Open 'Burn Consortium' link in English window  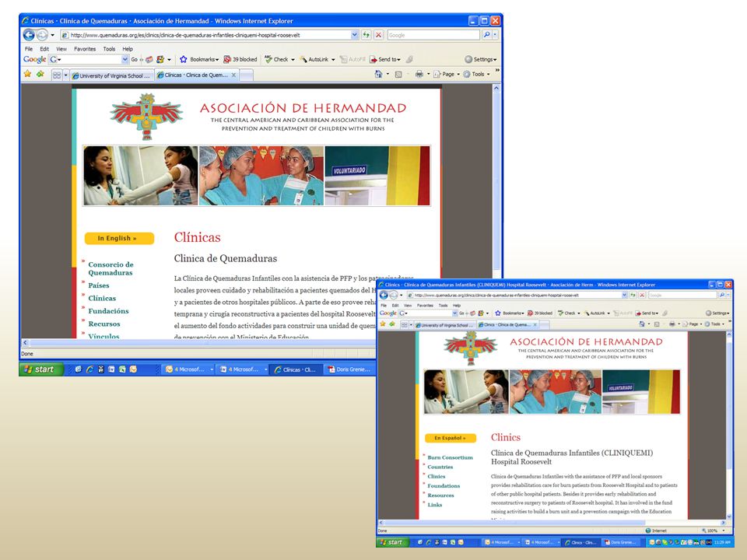pyautogui.click(x=450, y=457)
